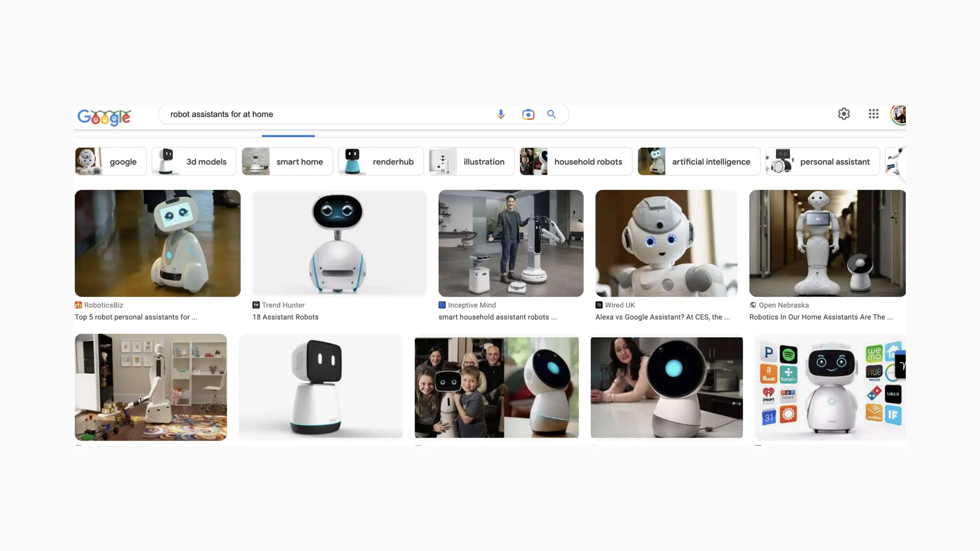
Task: Click the account profile avatar
Action: tap(899, 114)
